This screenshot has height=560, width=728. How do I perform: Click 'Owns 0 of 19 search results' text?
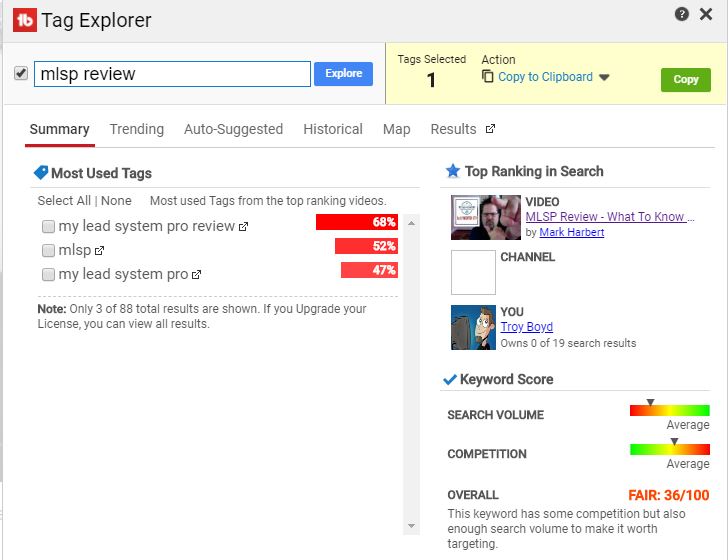click(x=568, y=343)
